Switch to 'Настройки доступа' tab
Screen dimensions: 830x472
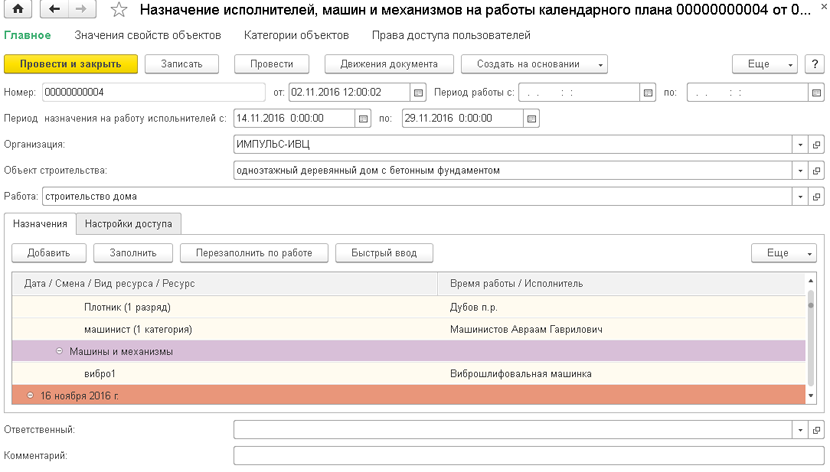coord(128,224)
